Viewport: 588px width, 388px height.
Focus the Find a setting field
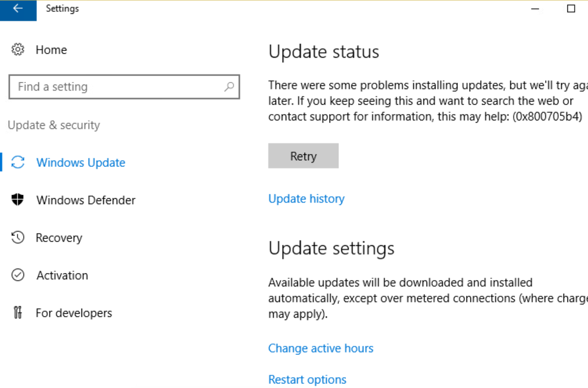124,86
